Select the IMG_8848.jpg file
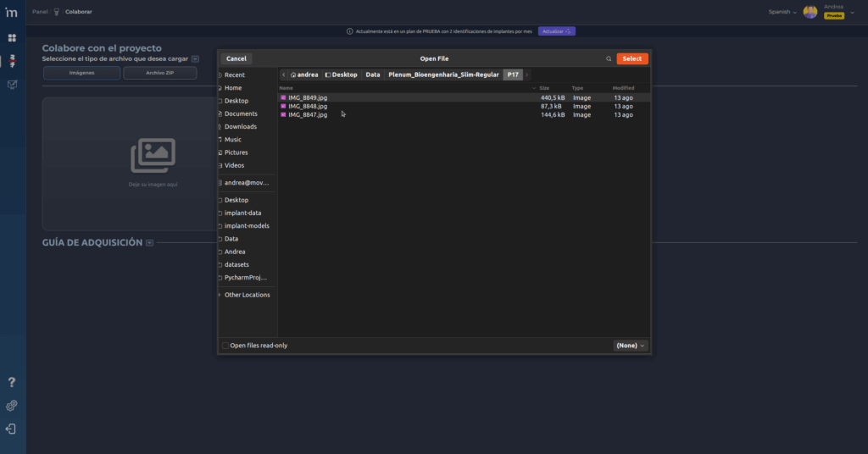This screenshot has width=868, height=454. pyautogui.click(x=308, y=106)
